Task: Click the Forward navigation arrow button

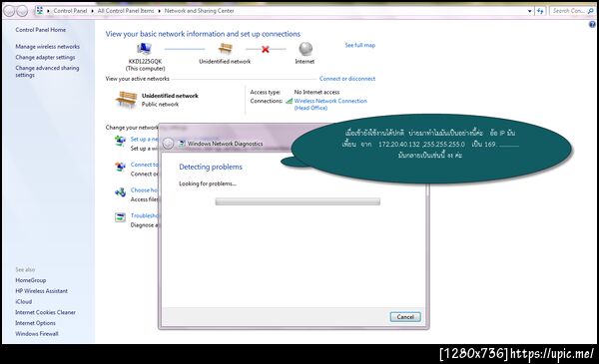Action: point(23,11)
